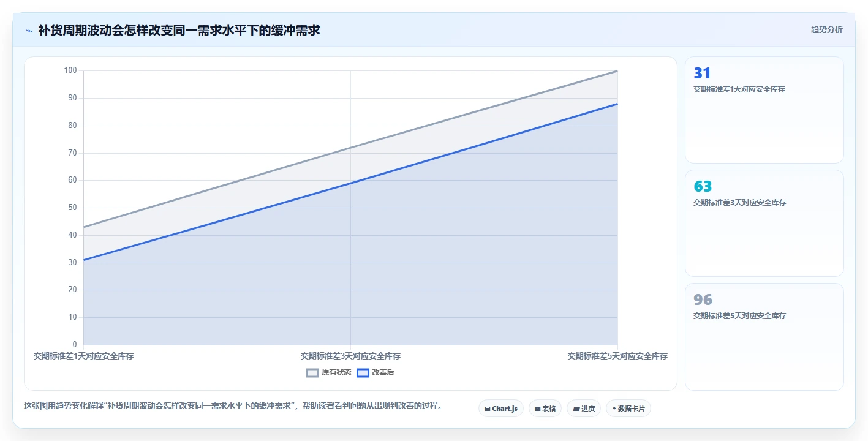
Task: Click the blue 改善后 legend swatch
Action: 363,372
